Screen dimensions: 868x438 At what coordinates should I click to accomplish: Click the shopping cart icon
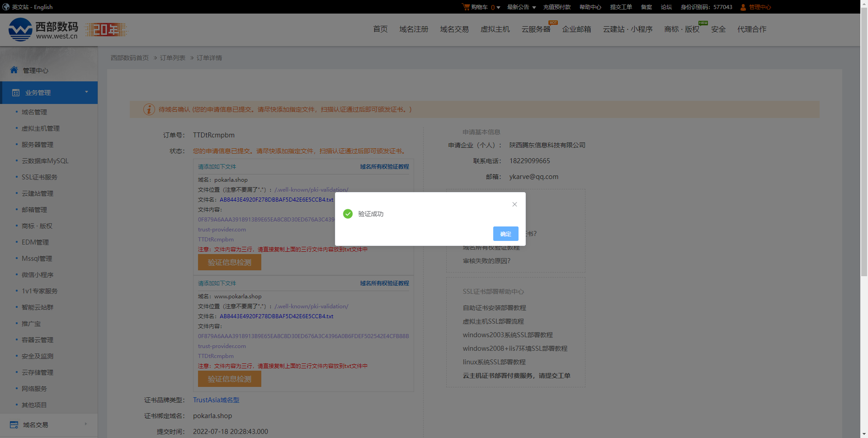[x=466, y=7]
